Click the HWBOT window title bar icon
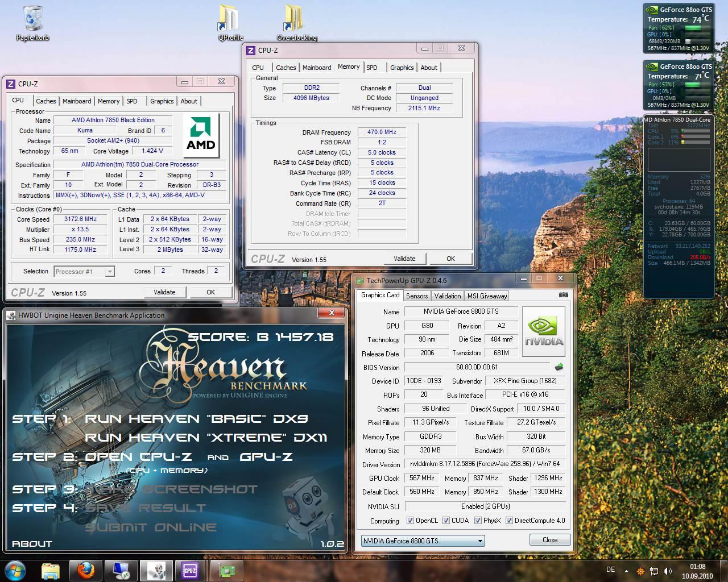Screen dimensions: 728x582 12,315
